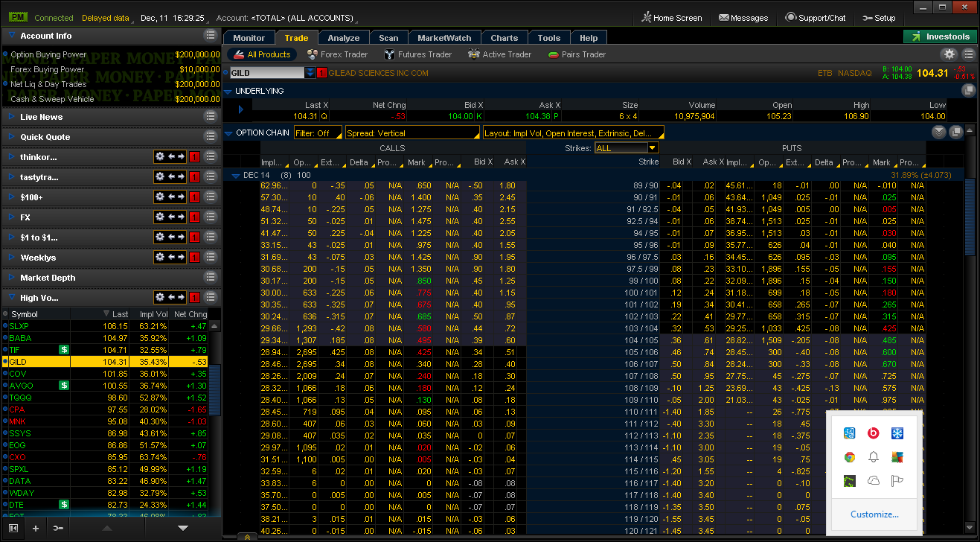Expand the Market Depth gadget

(12, 278)
